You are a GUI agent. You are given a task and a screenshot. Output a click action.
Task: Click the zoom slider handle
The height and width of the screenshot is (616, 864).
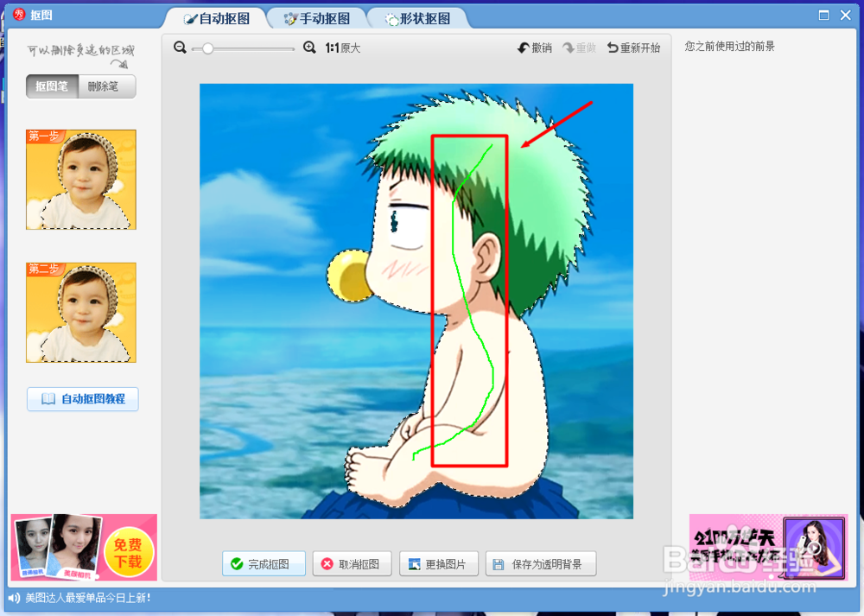click(207, 48)
